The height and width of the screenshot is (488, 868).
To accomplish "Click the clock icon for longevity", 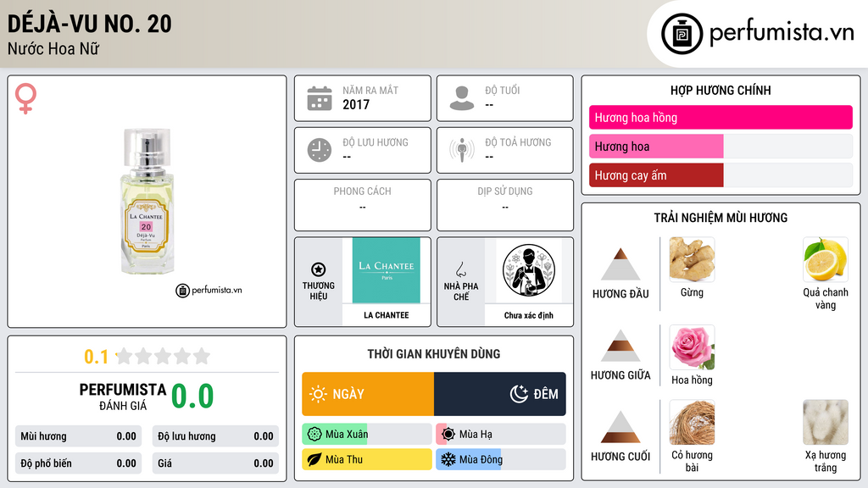I will coord(320,150).
